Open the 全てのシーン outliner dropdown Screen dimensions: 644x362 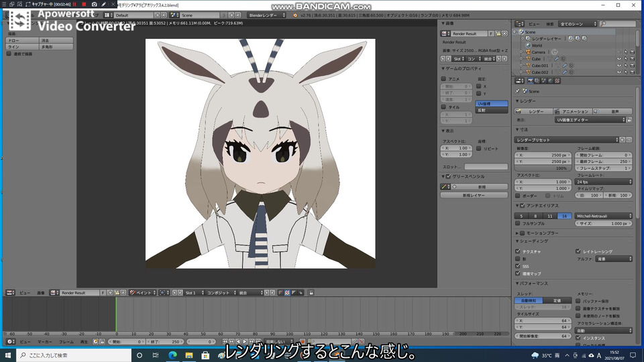point(578,24)
